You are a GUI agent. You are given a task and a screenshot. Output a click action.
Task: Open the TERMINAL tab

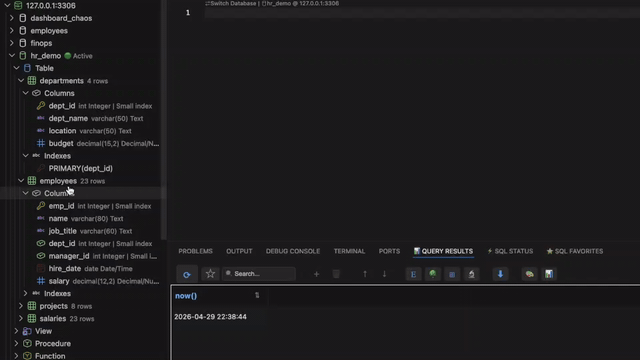[349, 251]
